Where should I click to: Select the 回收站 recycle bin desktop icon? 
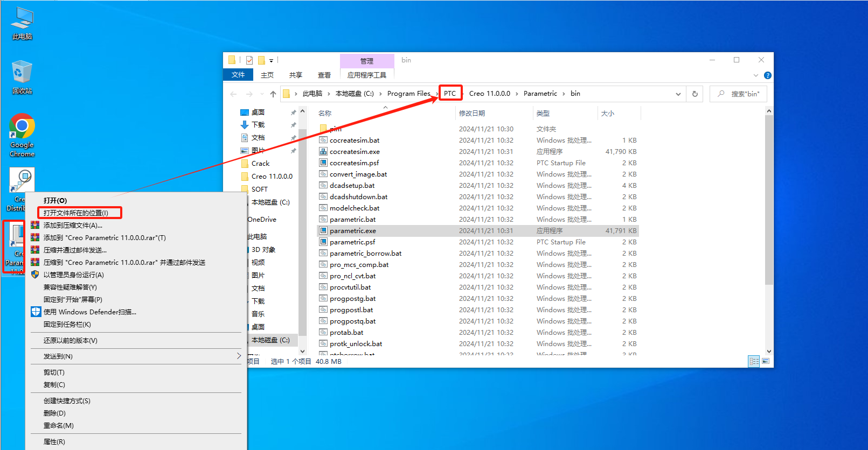point(22,77)
